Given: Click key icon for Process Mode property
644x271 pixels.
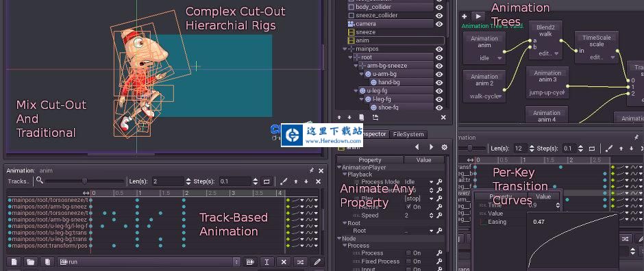Looking at the screenshot, I should point(439,182).
